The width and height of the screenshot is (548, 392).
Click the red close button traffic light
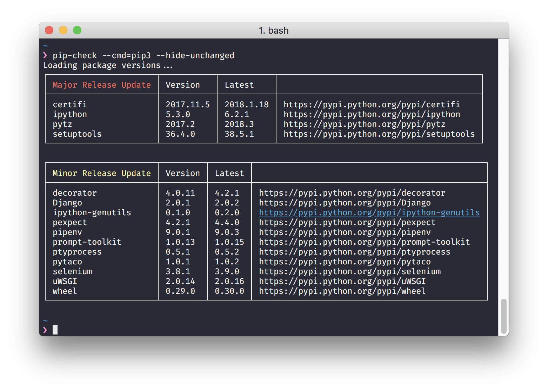tap(49, 30)
